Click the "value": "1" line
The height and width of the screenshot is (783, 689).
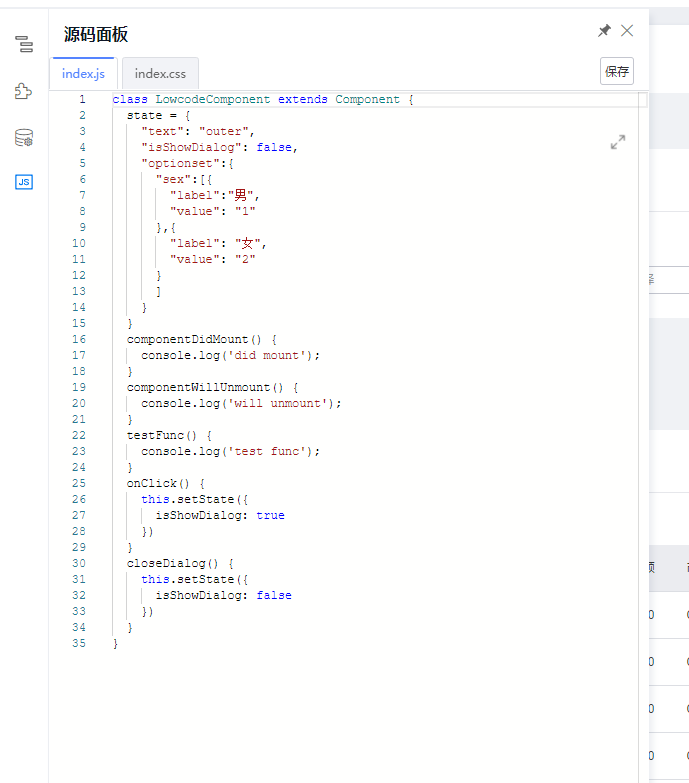click(x=213, y=211)
